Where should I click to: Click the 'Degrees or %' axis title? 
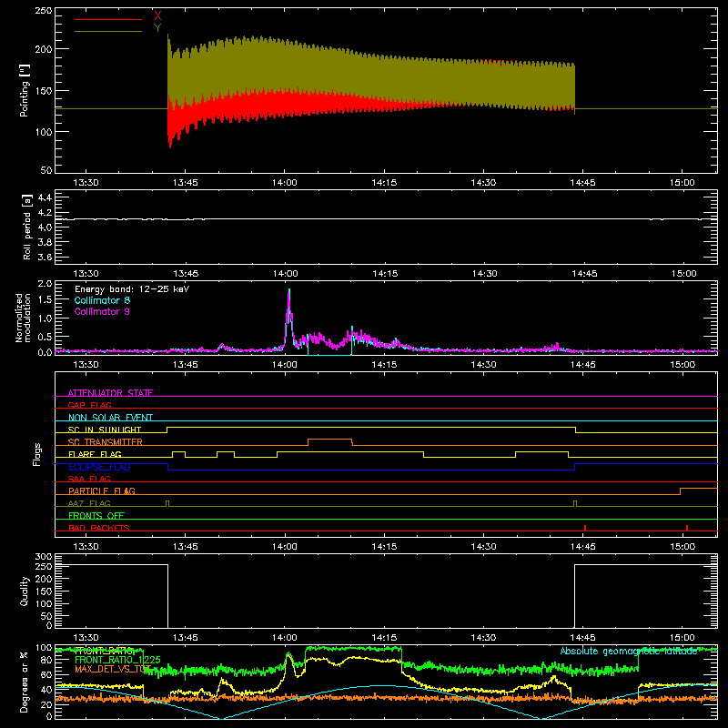tap(25, 682)
